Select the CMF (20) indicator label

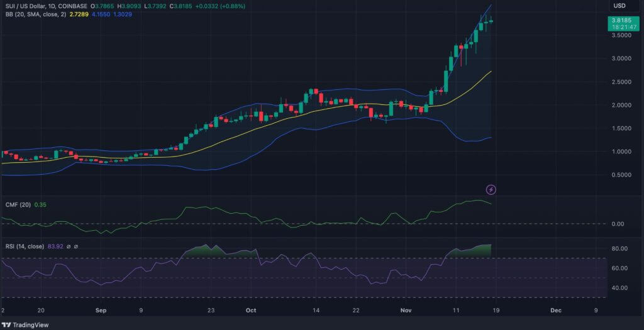click(18, 204)
